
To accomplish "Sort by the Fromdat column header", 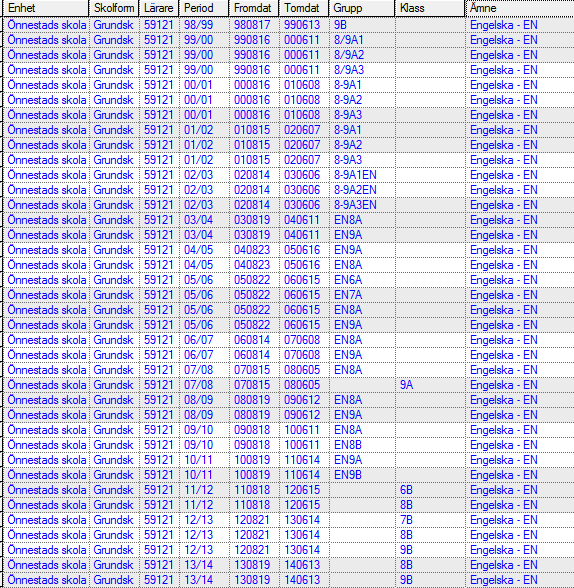I will pos(254,8).
